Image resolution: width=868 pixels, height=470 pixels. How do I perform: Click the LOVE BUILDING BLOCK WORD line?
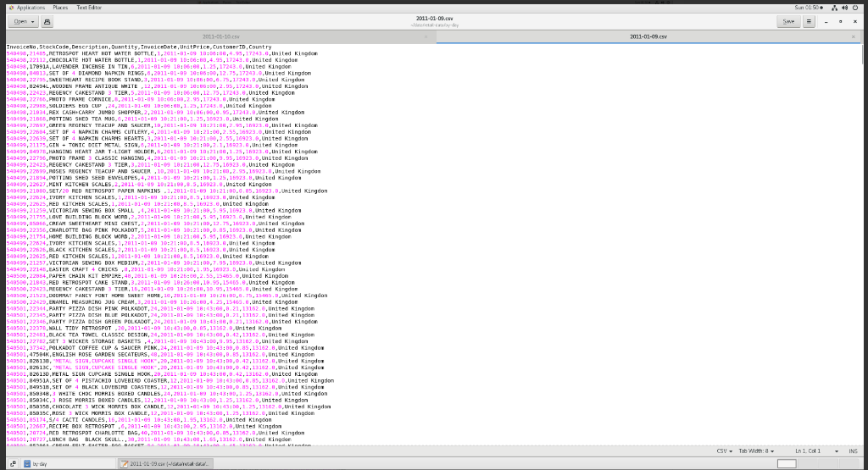149,218
